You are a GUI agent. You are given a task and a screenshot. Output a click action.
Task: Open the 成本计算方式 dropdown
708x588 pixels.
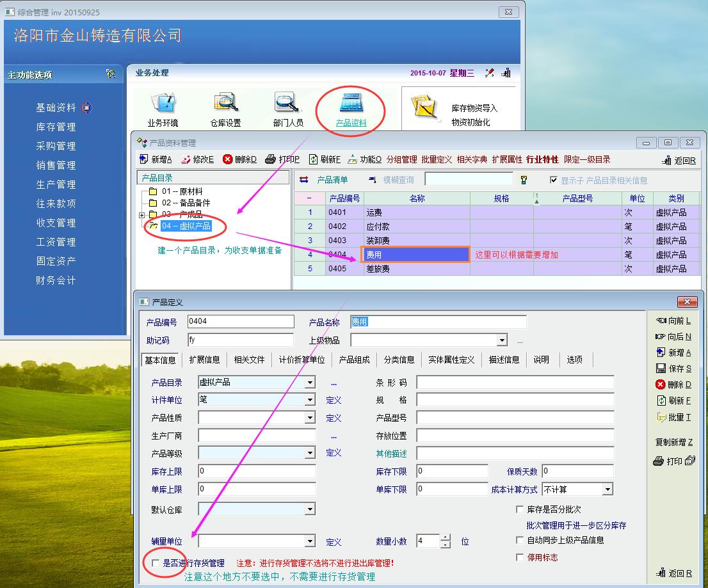coord(607,489)
